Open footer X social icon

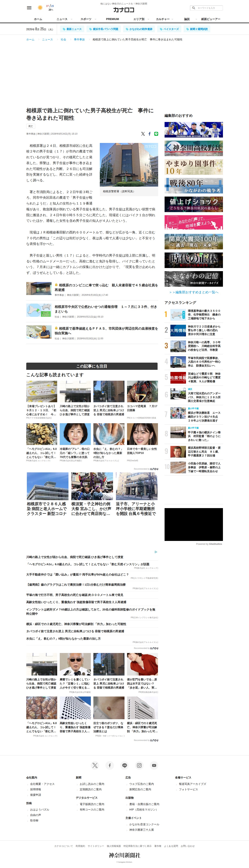[x=95, y=765]
